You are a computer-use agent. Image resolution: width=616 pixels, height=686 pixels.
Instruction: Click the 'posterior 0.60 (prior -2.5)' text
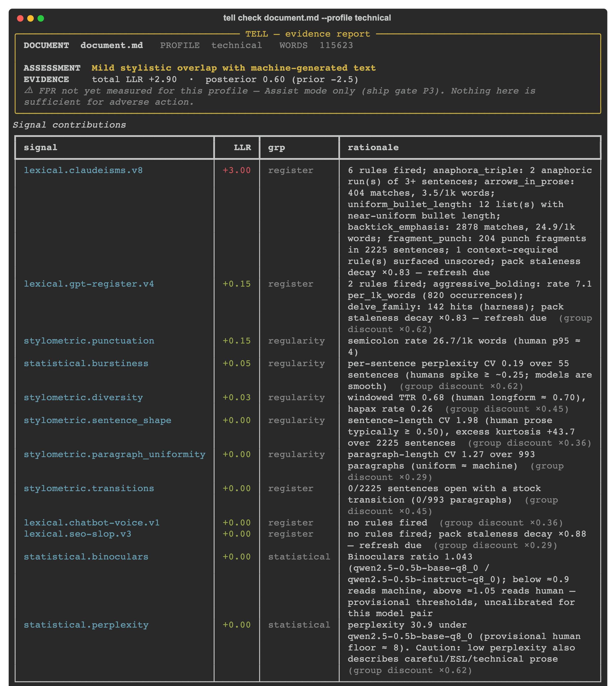coord(282,80)
